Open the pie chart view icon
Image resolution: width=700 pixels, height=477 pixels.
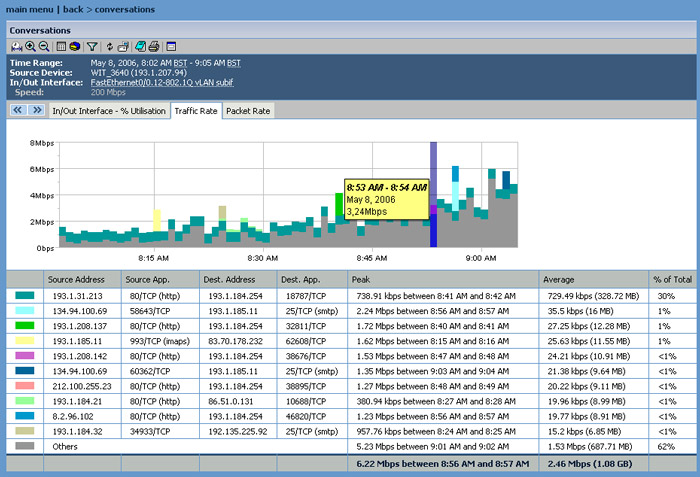coord(75,46)
